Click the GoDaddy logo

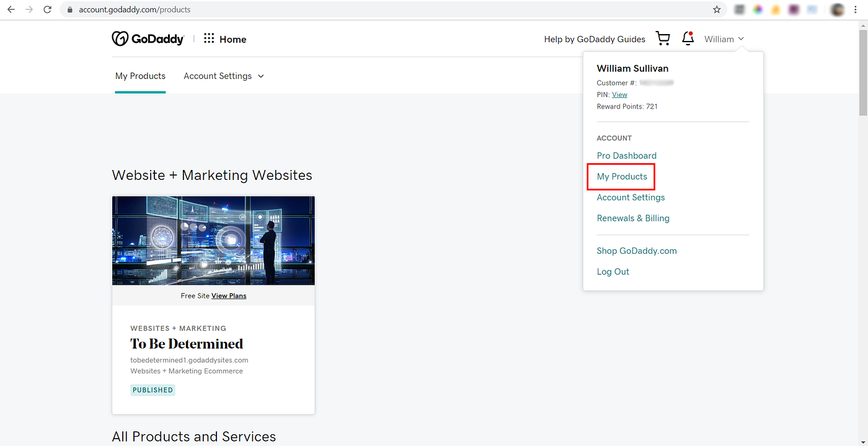point(148,39)
